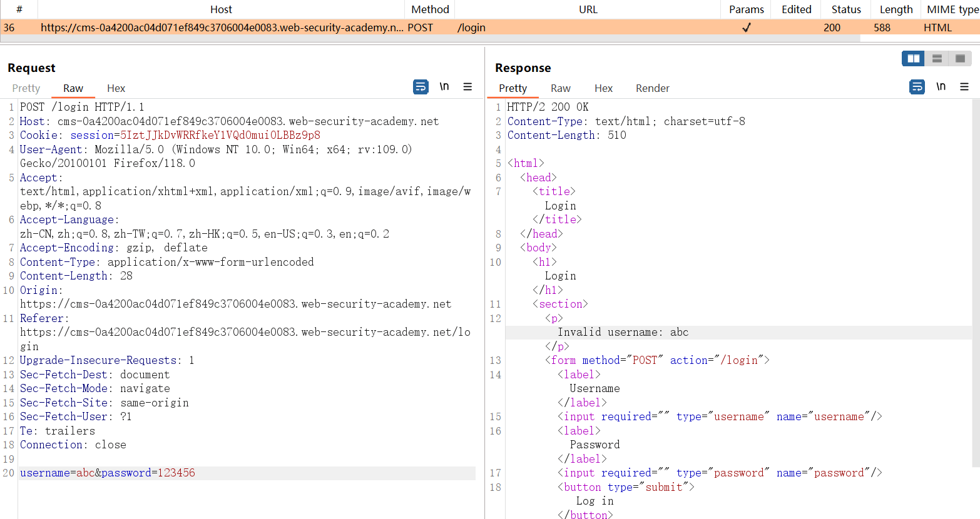This screenshot has width=980, height=519.
Task: Click the MIME type column header
Action: tap(952, 9)
